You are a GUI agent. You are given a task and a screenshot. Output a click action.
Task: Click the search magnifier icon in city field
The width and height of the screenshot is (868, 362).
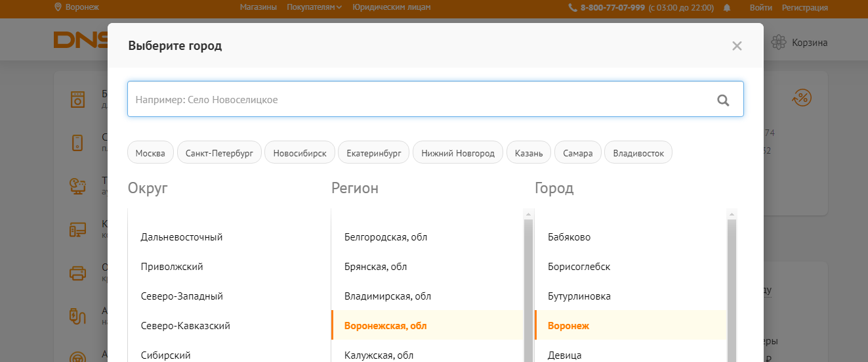[723, 100]
